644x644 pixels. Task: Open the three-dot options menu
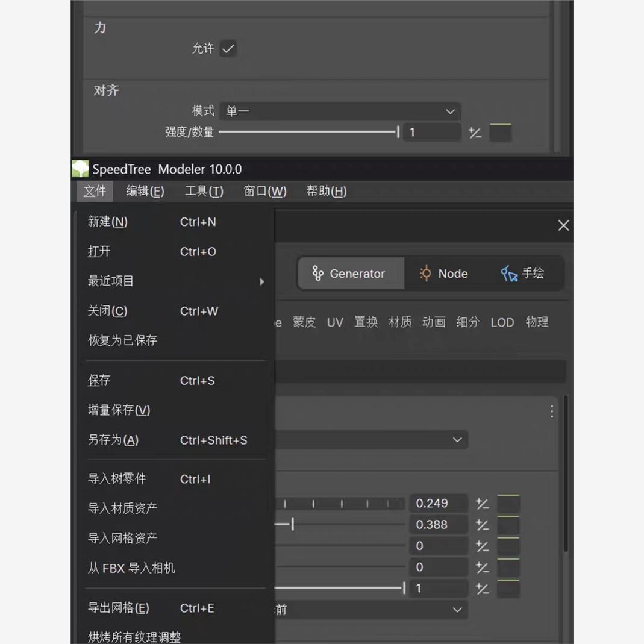552,411
